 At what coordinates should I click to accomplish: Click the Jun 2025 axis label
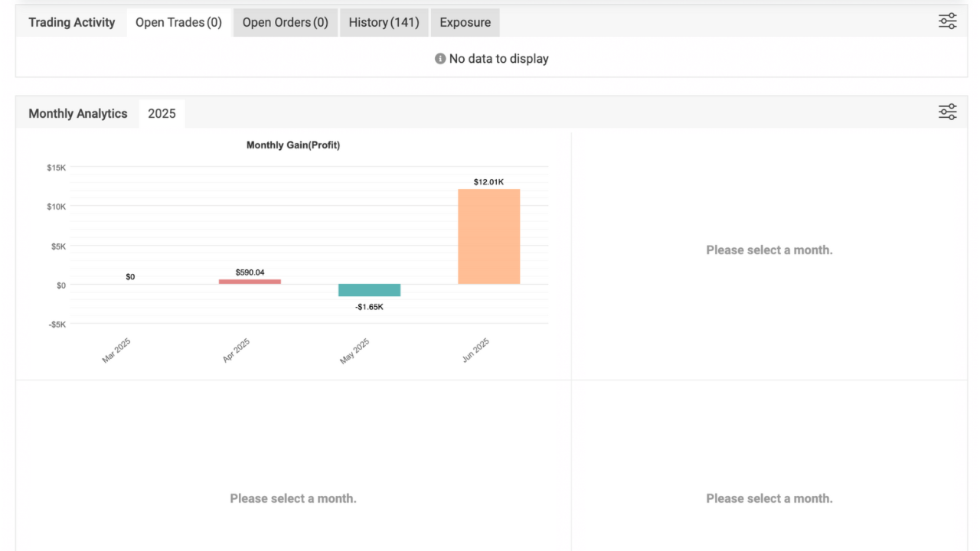pyautogui.click(x=475, y=350)
